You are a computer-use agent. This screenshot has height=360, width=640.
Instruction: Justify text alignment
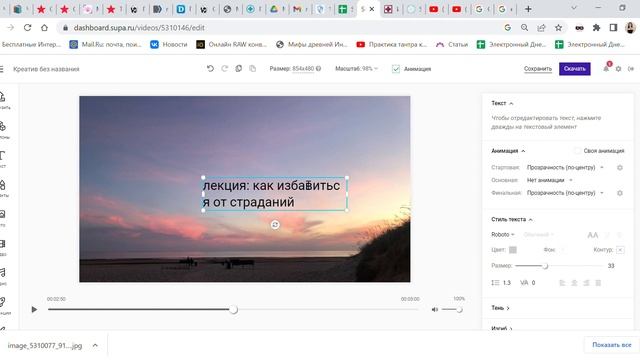pos(598,283)
